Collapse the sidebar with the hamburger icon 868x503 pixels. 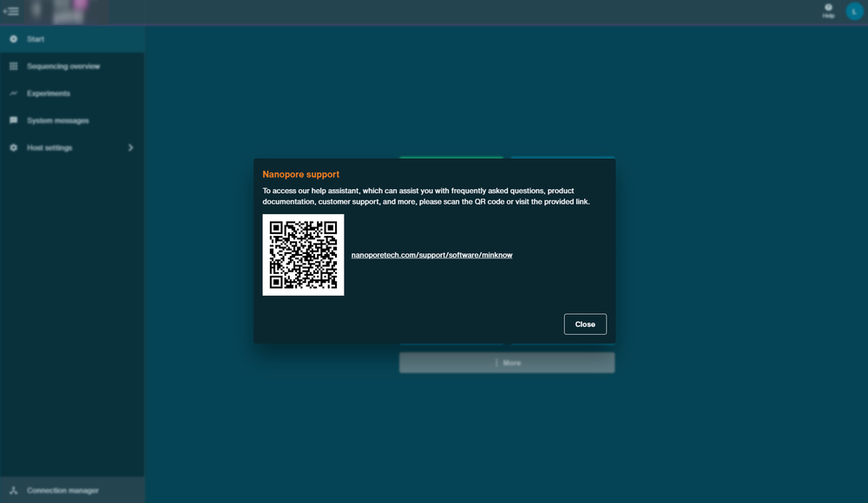tap(11, 11)
